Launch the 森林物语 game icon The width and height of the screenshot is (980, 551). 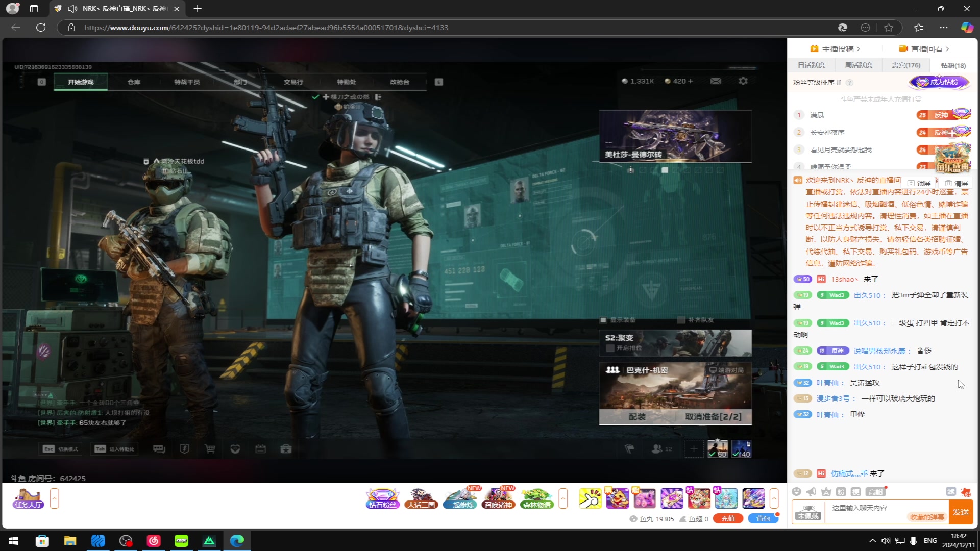tap(537, 498)
